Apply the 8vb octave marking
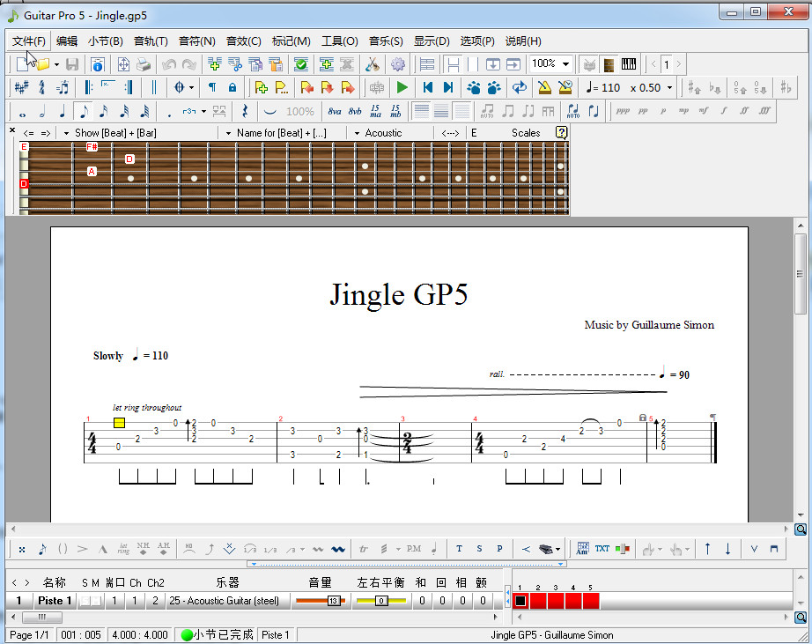The width and height of the screenshot is (812, 644). [355, 111]
